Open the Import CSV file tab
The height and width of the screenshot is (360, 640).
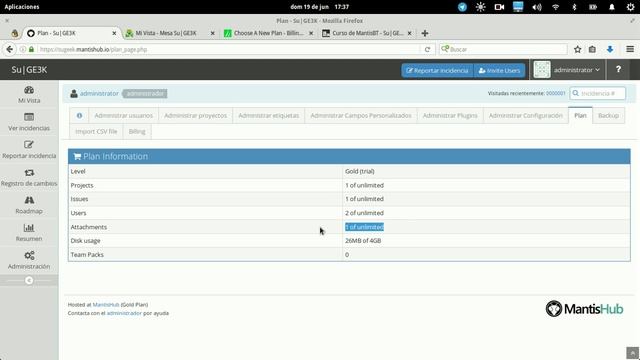click(96, 131)
